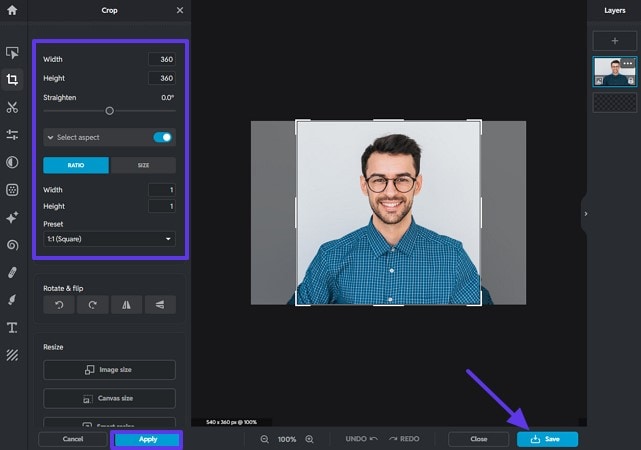This screenshot has width=641, height=450.
Task: Add a new layer with plus button
Action: pyautogui.click(x=614, y=41)
